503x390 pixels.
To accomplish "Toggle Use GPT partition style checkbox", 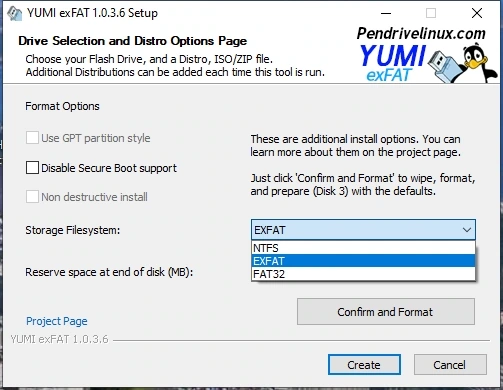I will click(32, 138).
